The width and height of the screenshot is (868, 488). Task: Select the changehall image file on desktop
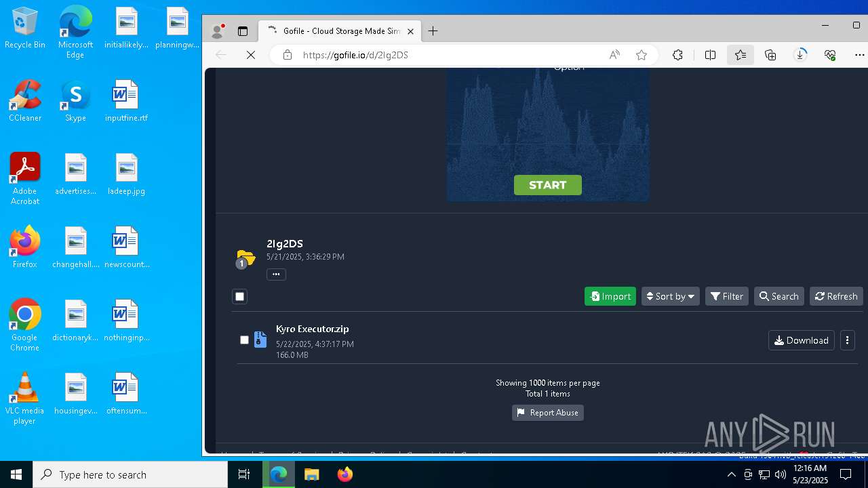(75, 248)
